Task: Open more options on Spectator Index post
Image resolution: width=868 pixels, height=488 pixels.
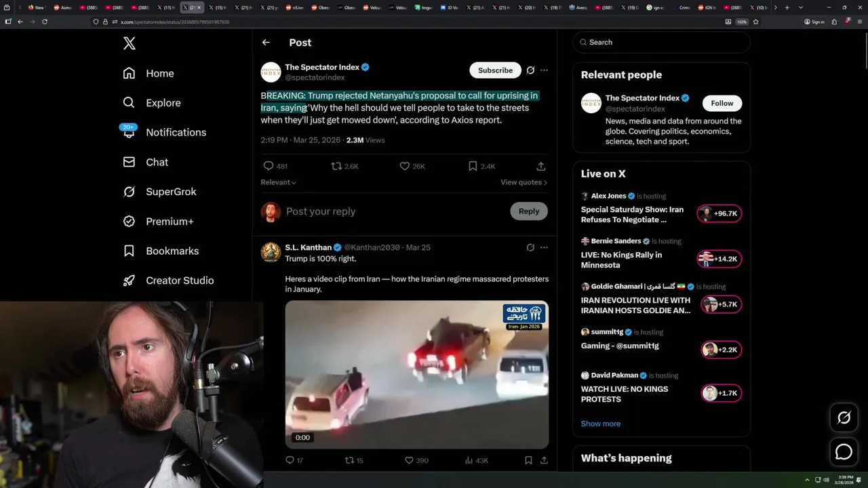Action: click(x=544, y=70)
